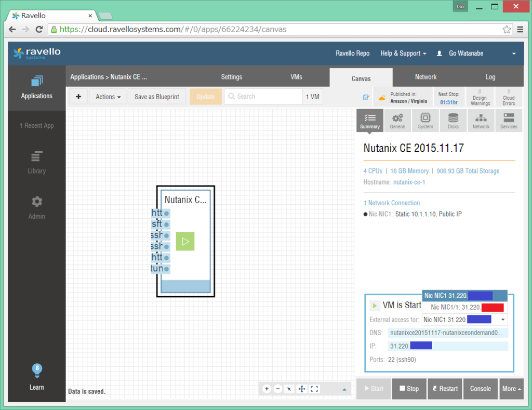
Task: Select the Network panel icon in VM details
Action: (x=481, y=120)
